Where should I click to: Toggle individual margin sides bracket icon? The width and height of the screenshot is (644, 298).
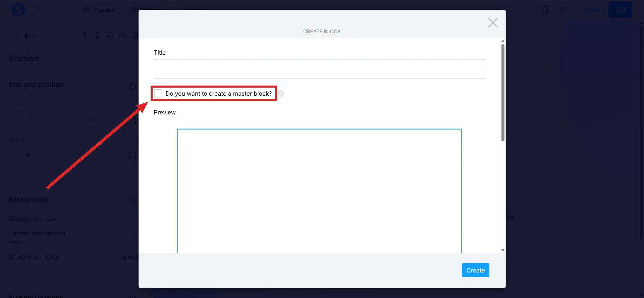click(132, 156)
